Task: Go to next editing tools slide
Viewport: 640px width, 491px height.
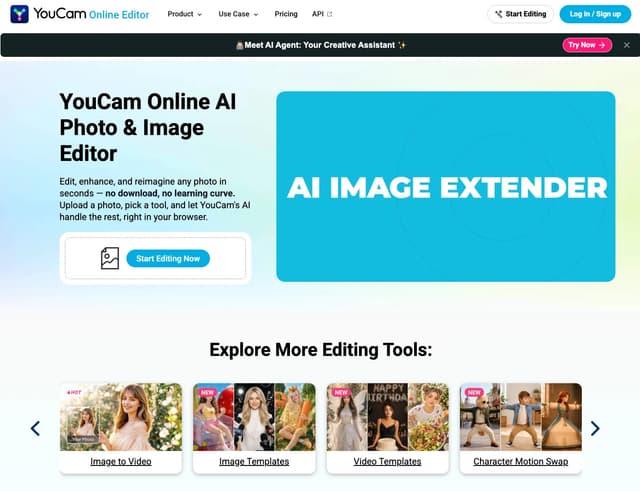Action: (x=595, y=428)
